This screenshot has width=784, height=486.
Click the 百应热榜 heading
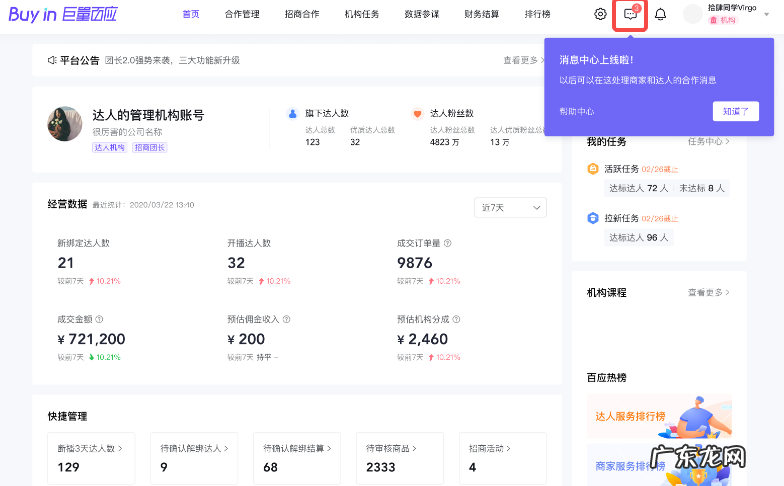click(606, 378)
